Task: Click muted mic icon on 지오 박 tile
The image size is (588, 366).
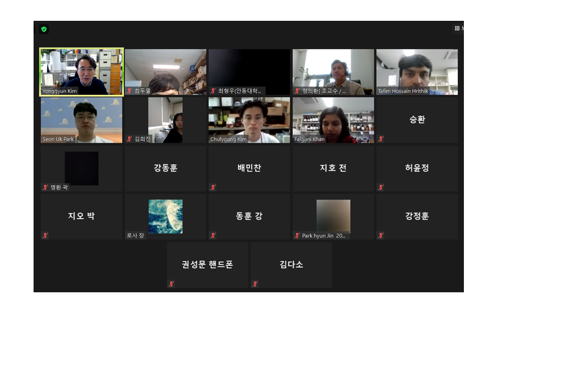Action: coord(45,235)
